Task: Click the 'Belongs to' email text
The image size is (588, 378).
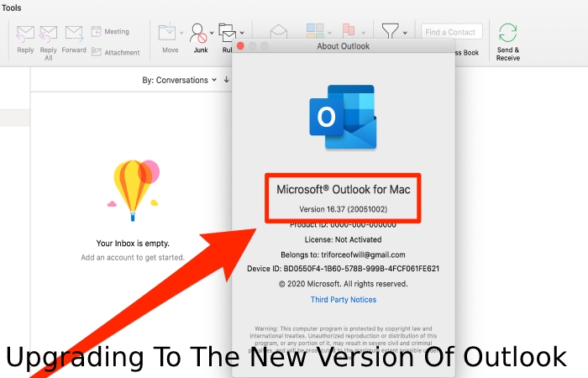Action: [343, 255]
